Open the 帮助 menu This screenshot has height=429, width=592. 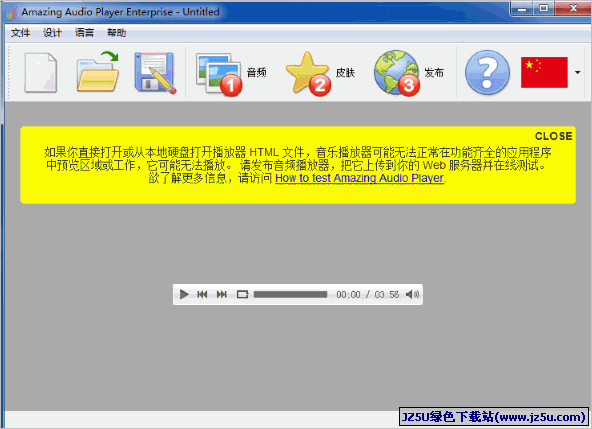pos(116,33)
